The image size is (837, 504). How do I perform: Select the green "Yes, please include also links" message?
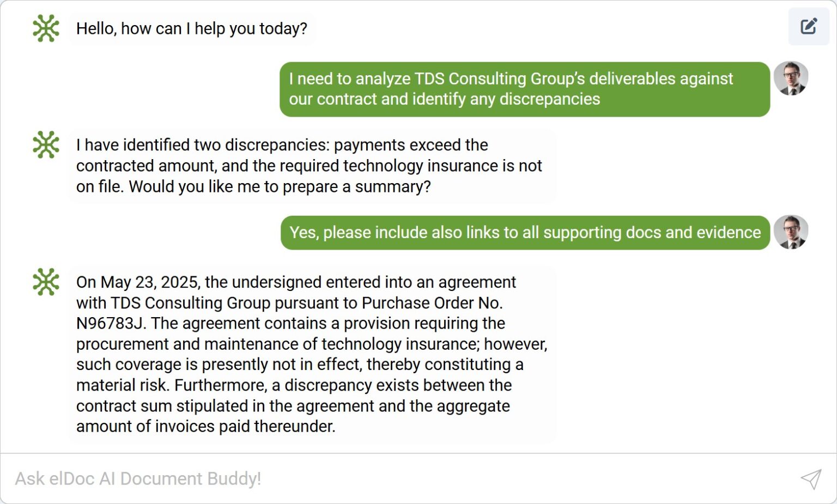[x=525, y=233]
